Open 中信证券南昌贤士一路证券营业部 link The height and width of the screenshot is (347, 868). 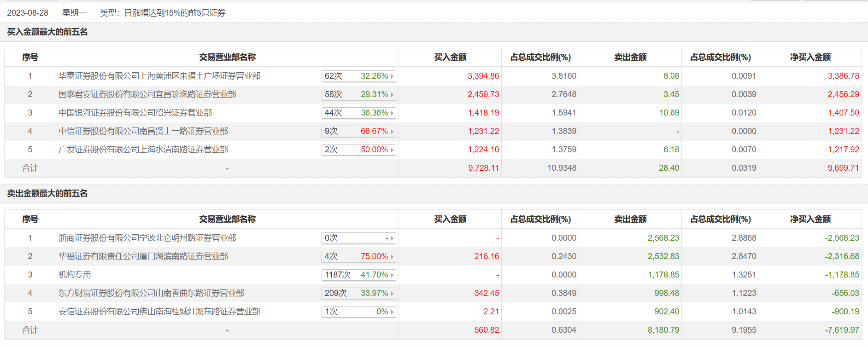pyautogui.click(x=143, y=131)
